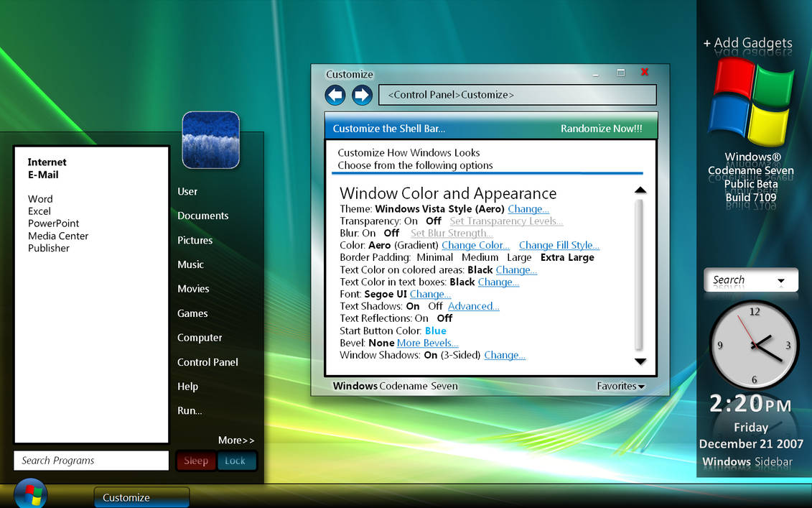
Task: Click Window Shadows Change... link
Action: click(x=505, y=355)
